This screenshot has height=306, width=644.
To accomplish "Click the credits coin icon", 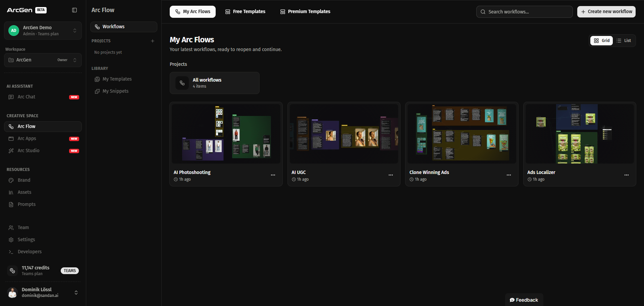I will [12, 271].
